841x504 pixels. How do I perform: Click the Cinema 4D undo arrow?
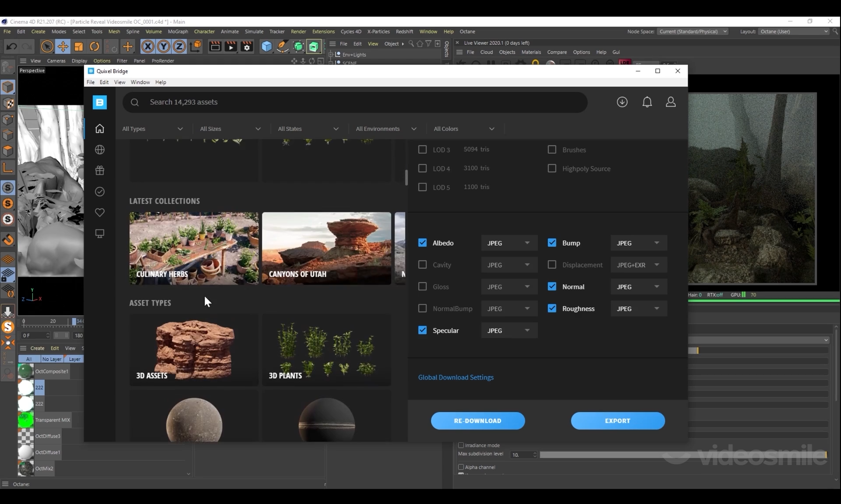coord(11,46)
